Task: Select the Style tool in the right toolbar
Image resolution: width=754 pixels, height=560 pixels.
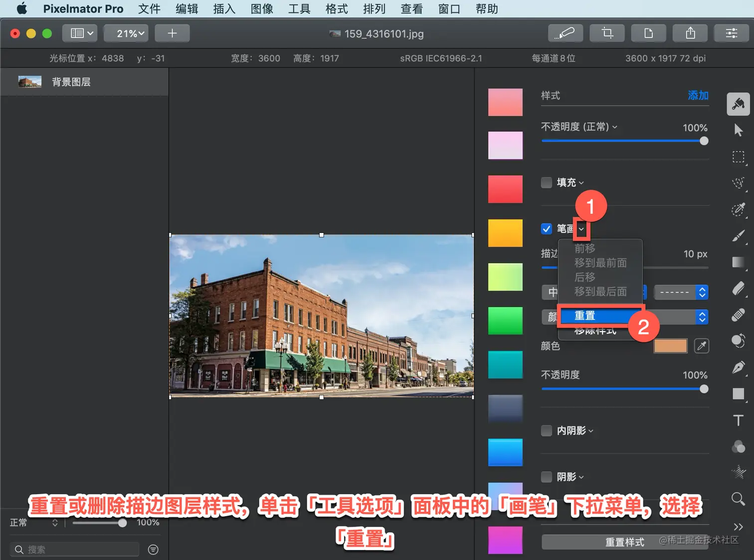Action: (x=738, y=104)
